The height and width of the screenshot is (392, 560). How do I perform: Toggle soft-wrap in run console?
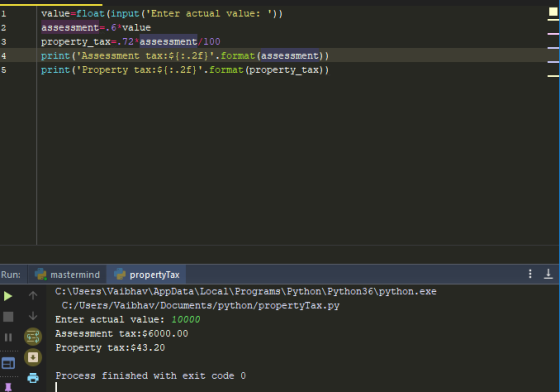(33, 337)
